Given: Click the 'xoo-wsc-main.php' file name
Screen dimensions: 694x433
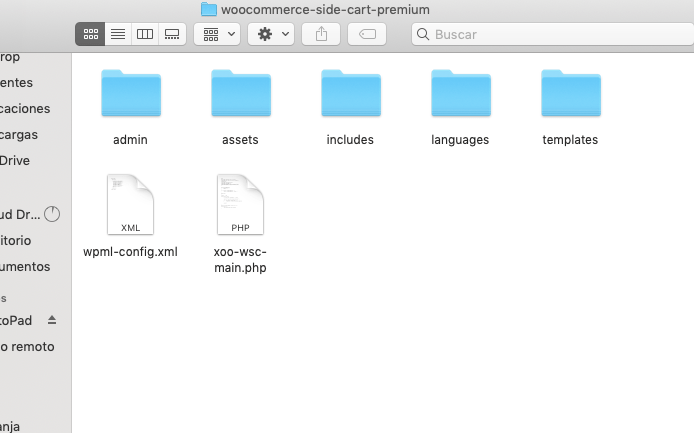Looking at the screenshot, I should click(240, 259).
